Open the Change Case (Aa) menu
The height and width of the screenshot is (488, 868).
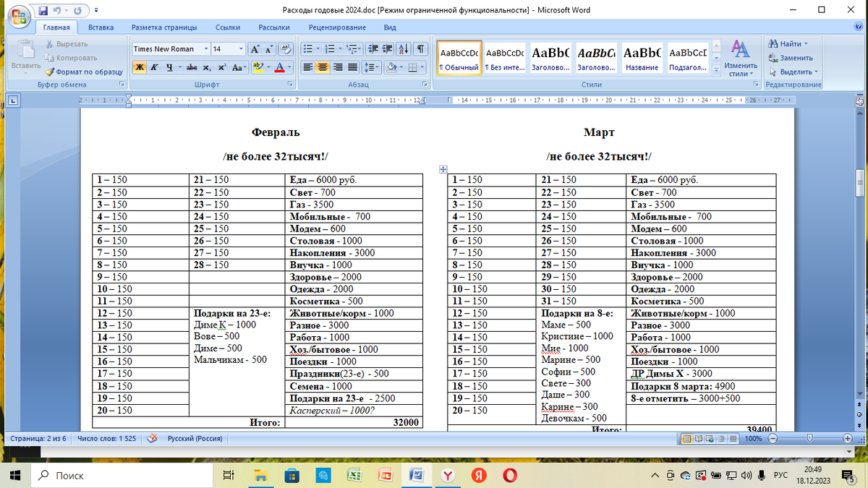point(239,67)
